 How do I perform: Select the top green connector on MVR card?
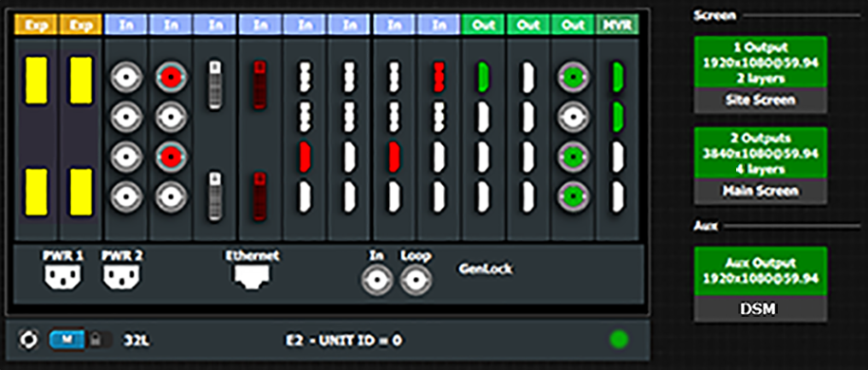(x=618, y=77)
